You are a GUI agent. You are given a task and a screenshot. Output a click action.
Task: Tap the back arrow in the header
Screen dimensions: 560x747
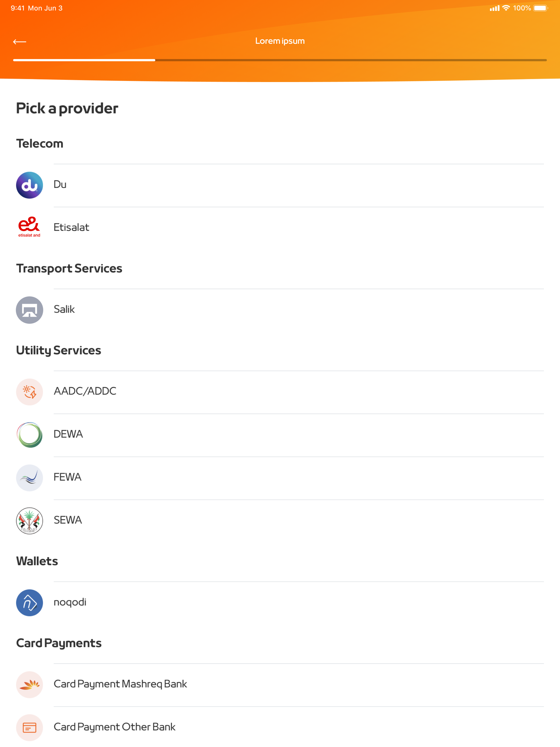click(20, 41)
